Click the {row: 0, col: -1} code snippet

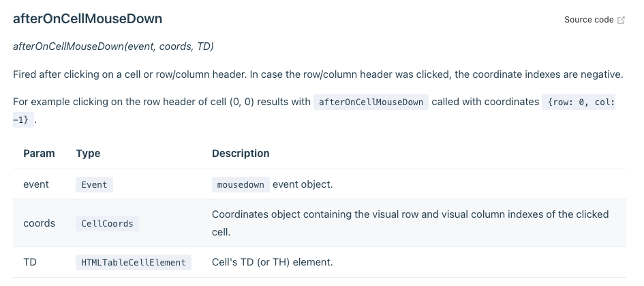click(579, 102)
